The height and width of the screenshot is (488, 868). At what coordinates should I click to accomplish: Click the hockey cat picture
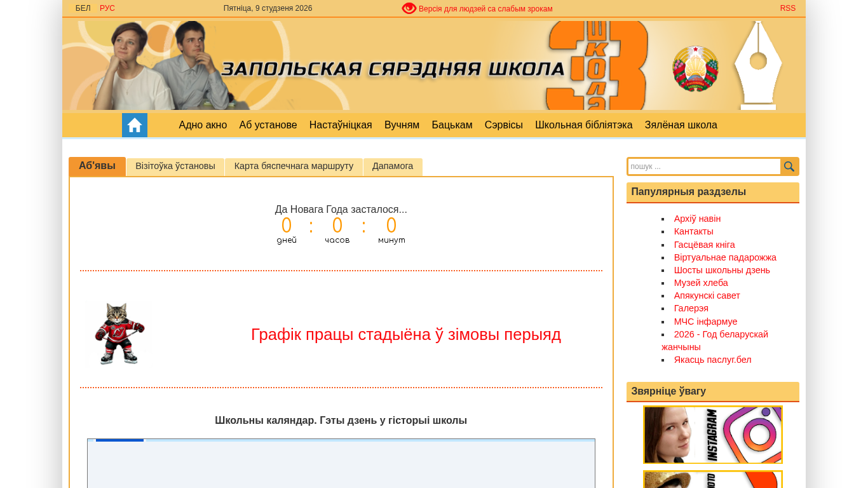pyautogui.click(x=119, y=334)
